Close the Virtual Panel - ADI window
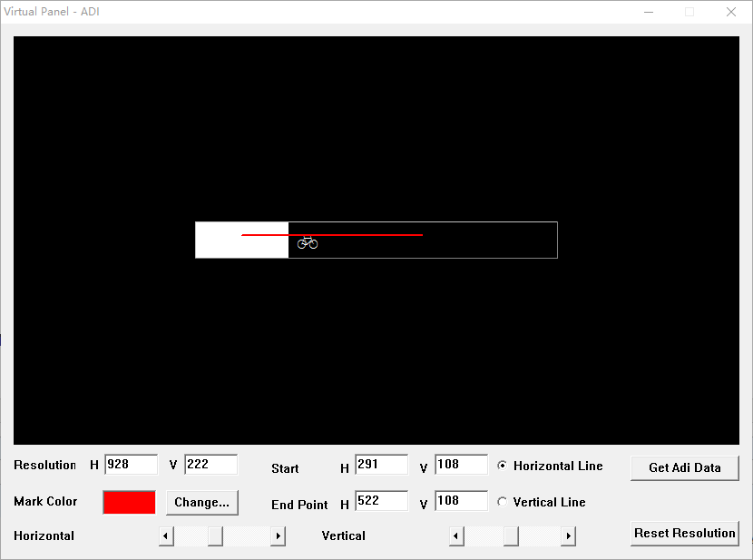753x560 pixels. click(x=731, y=12)
